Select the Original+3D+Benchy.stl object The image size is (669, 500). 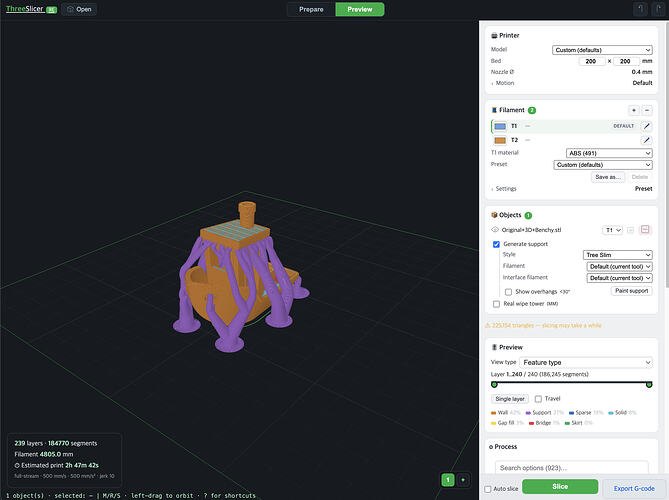pos(531,230)
